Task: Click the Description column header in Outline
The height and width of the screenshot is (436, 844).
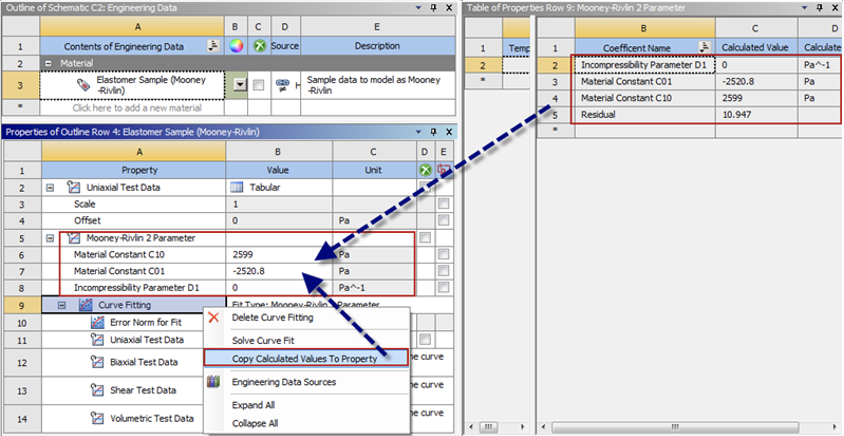Action: coord(377,46)
